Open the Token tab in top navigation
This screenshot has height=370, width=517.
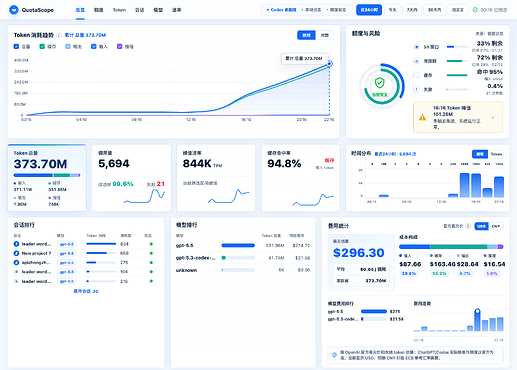(x=119, y=10)
